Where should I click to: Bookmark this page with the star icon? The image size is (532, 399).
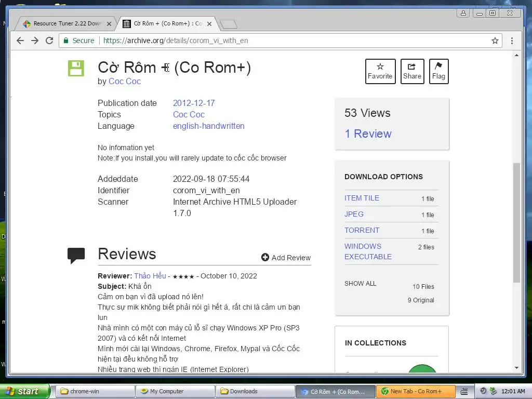(495, 41)
